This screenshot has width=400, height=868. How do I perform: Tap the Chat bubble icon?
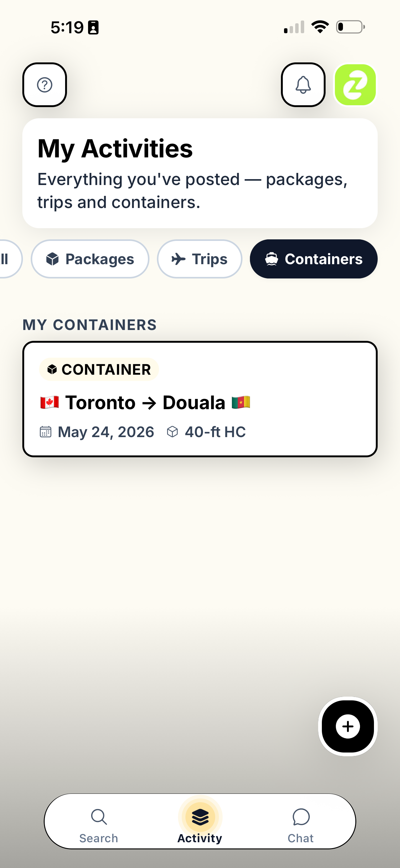[x=301, y=817]
